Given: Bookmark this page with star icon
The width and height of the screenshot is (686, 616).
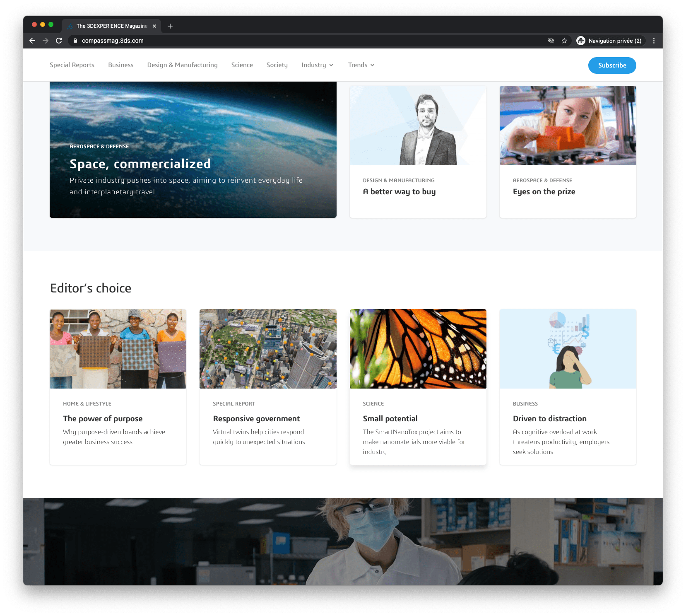Looking at the screenshot, I should pos(564,41).
